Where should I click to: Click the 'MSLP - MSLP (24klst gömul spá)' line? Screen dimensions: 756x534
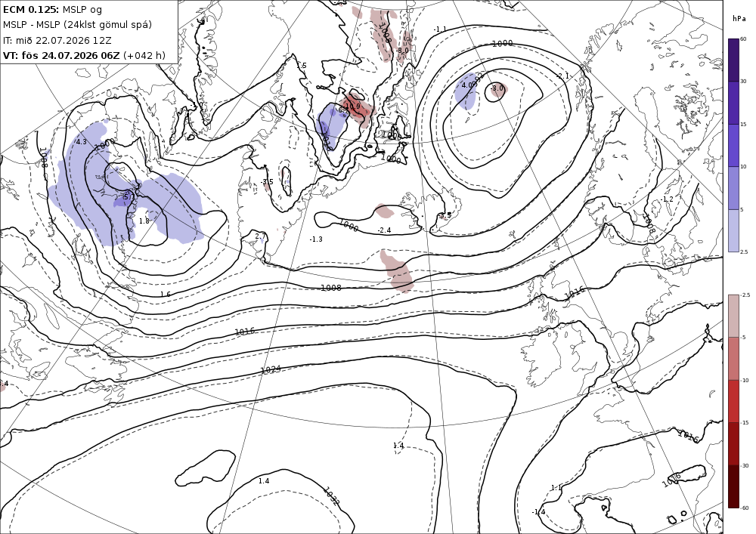[77, 25]
